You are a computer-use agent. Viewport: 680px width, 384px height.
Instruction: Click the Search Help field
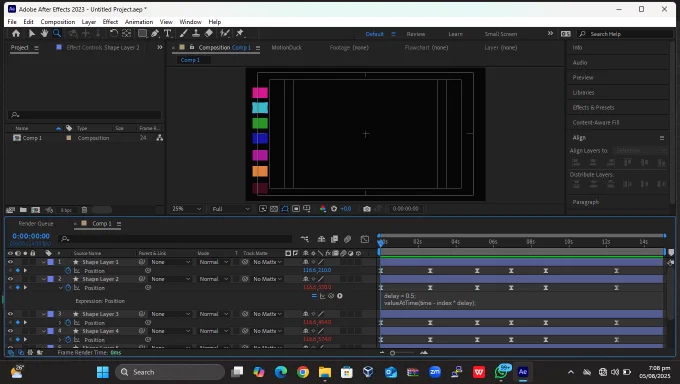pos(625,34)
